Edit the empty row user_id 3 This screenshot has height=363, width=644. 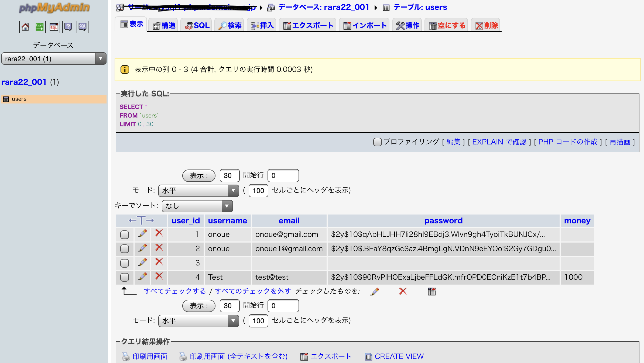tap(142, 262)
